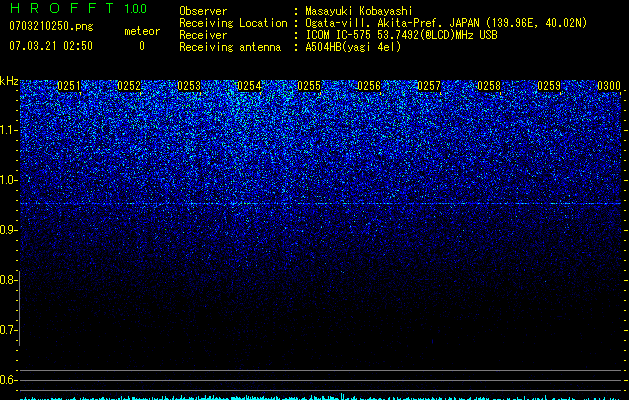This screenshot has width=629, height=400.
Task: Click the Ogata-vill. Akita-Pref. JAPAN location text
Action: pyautogui.click(x=446, y=23)
